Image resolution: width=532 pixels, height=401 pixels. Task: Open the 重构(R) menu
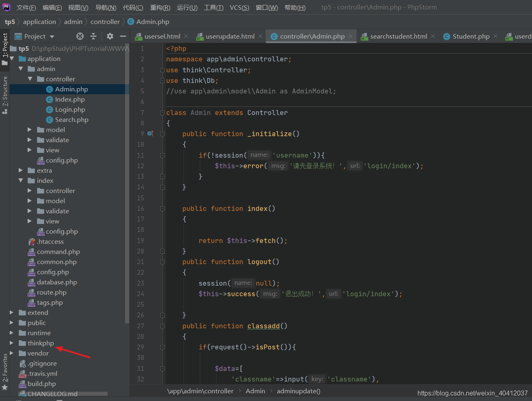pos(160,7)
